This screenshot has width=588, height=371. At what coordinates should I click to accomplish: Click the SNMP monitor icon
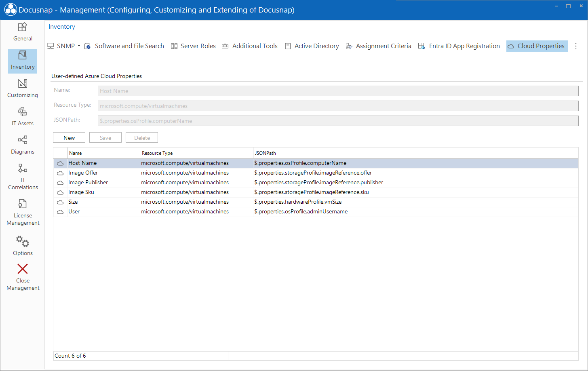[51, 46]
